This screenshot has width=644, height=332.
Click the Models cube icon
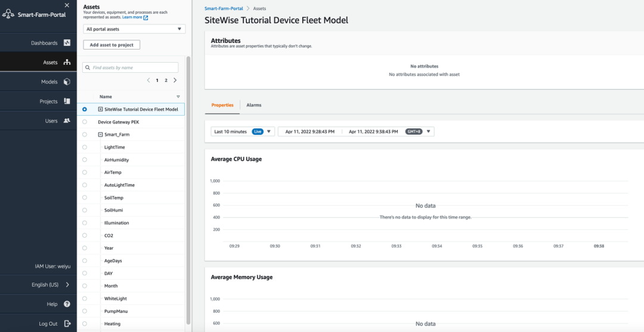click(x=67, y=81)
